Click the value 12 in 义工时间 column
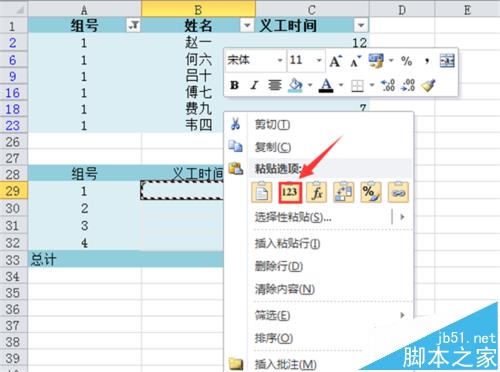Image resolution: width=500 pixels, height=372 pixels. [x=359, y=43]
